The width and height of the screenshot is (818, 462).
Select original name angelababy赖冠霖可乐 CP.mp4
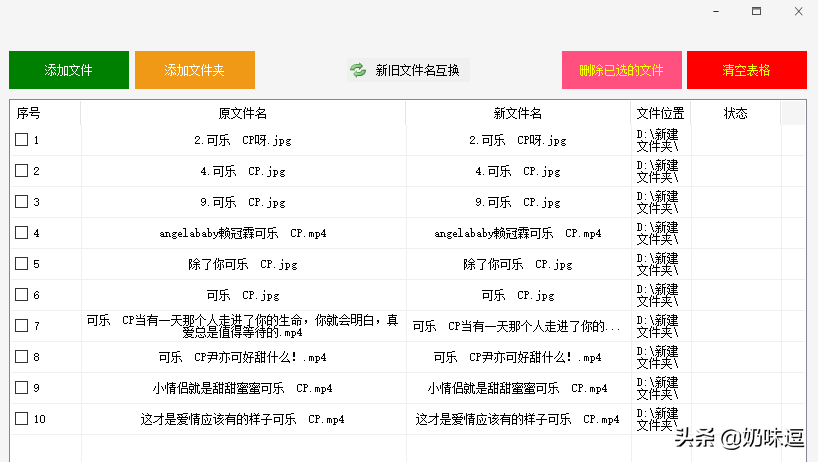[x=243, y=233]
